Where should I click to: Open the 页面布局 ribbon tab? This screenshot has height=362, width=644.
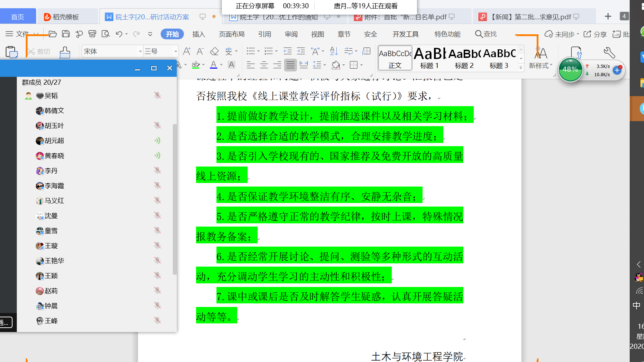coord(231,34)
